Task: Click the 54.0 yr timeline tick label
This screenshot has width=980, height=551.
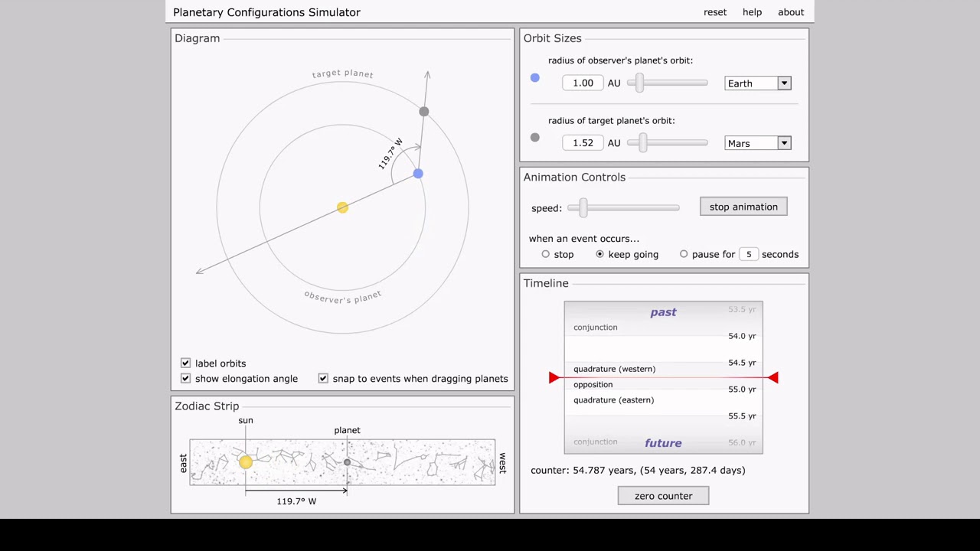Action: click(x=742, y=336)
